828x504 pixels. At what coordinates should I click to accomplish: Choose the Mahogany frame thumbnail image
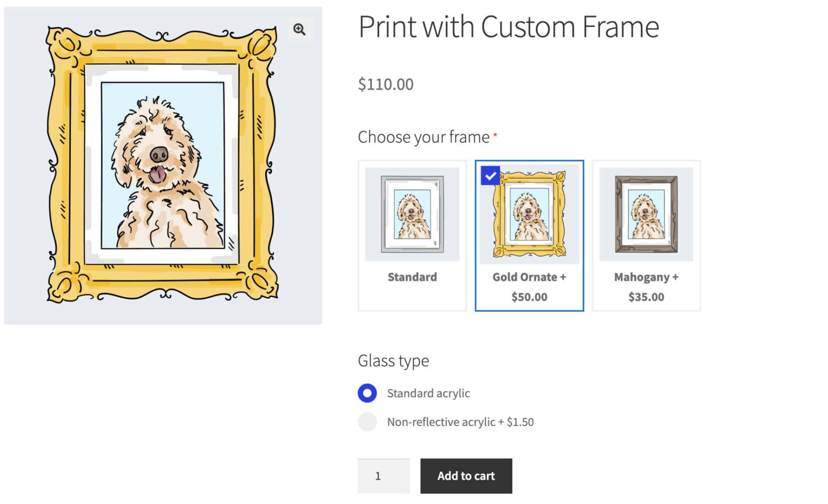[646, 214]
